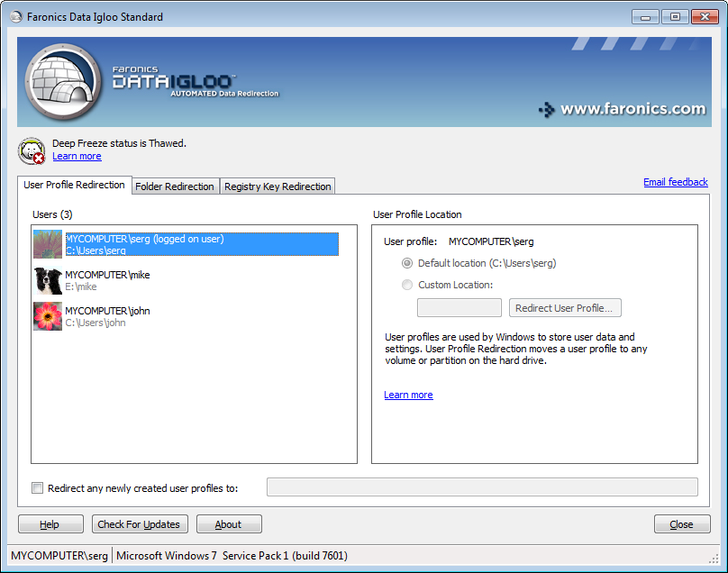The height and width of the screenshot is (573, 728).
Task: Select john's flower avatar thumbnail
Action: [x=48, y=316]
